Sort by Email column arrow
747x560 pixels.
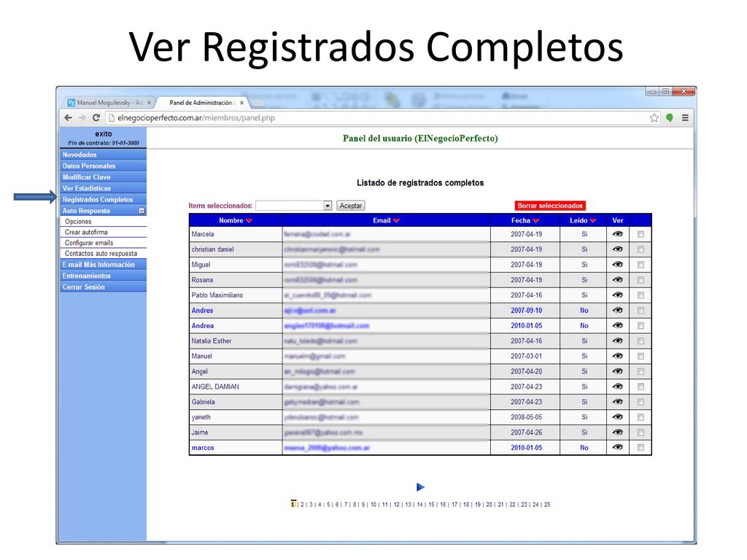tap(396, 220)
